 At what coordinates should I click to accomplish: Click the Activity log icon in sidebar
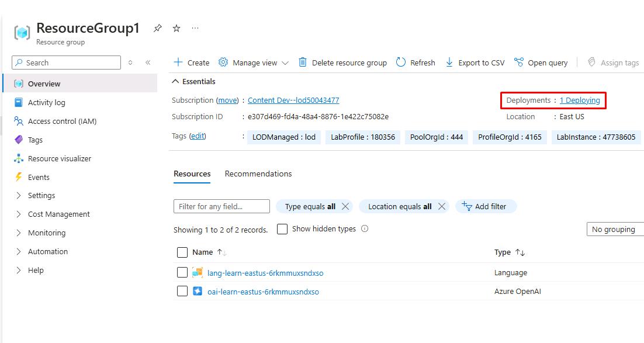[x=19, y=102]
